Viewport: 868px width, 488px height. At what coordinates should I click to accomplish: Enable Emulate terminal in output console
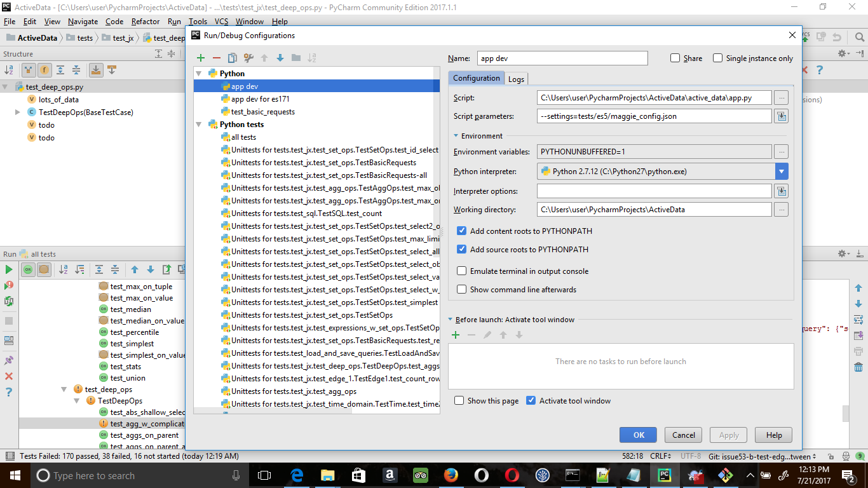pyautogui.click(x=462, y=271)
